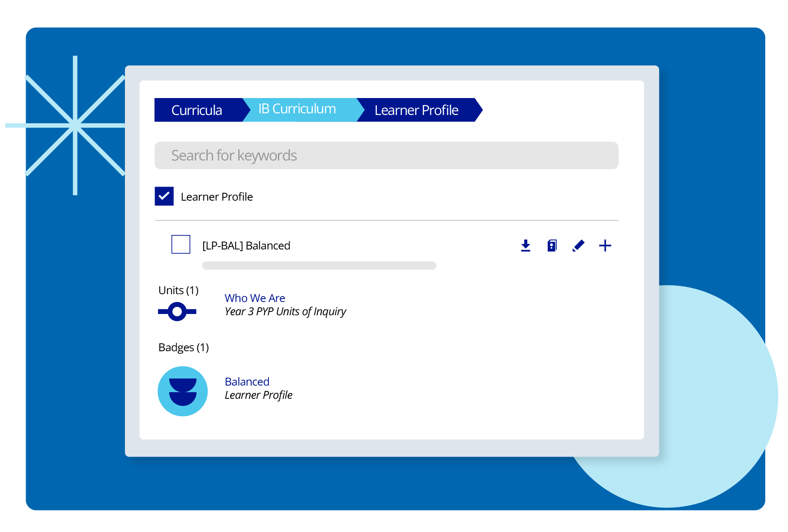
Task: Click the Units (1) heading
Action: [x=178, y=290]
